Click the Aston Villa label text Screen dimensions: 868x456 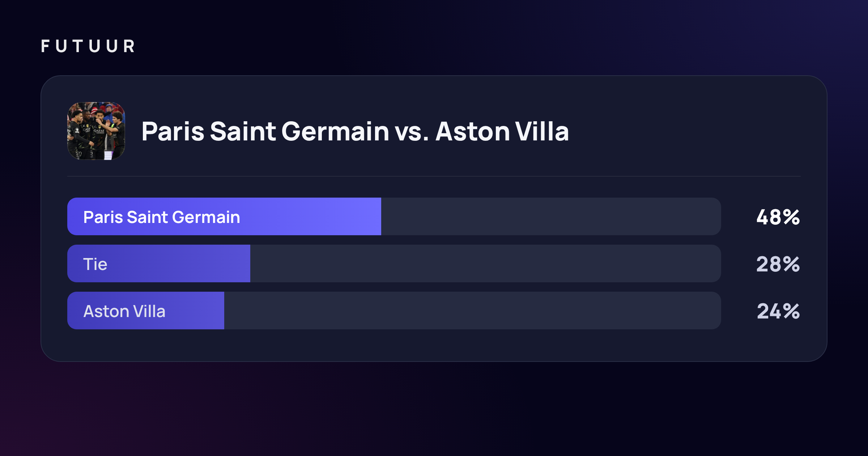pyautogui.click(x=124, y=311)
